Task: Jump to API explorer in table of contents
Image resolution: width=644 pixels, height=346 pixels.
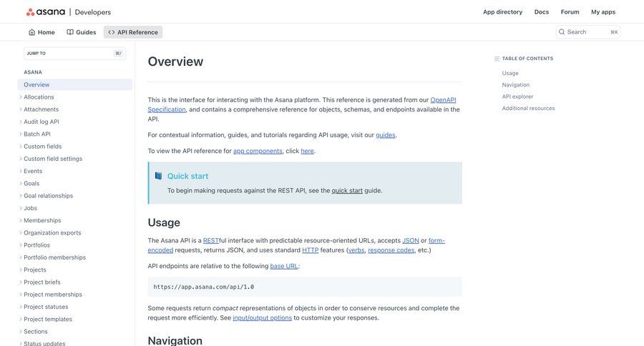Action: (517, 97)
